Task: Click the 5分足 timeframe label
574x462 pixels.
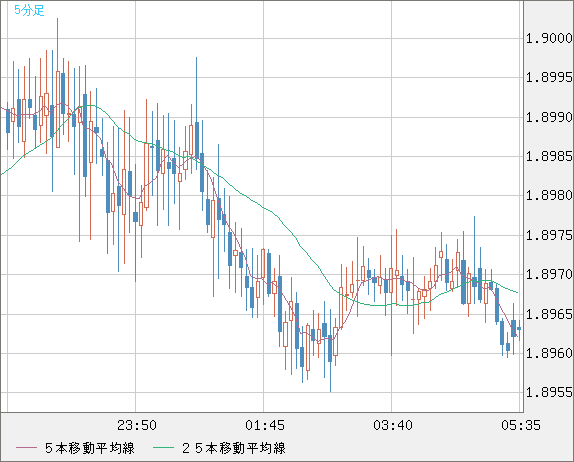Action: (29, 10)
